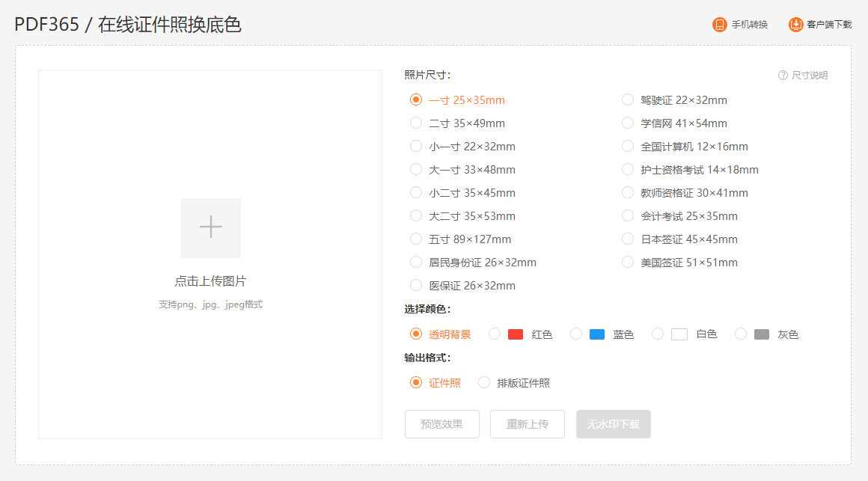Enable the 透明背景 transparent background option
The image size is (868, 481).
click(x=416, y=334)
